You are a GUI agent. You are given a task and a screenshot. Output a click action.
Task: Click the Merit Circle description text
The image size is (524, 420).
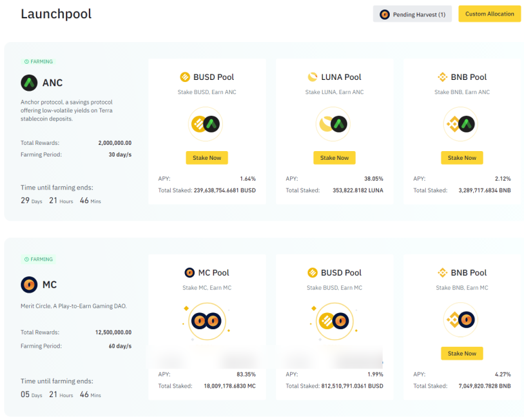(73, 306)
